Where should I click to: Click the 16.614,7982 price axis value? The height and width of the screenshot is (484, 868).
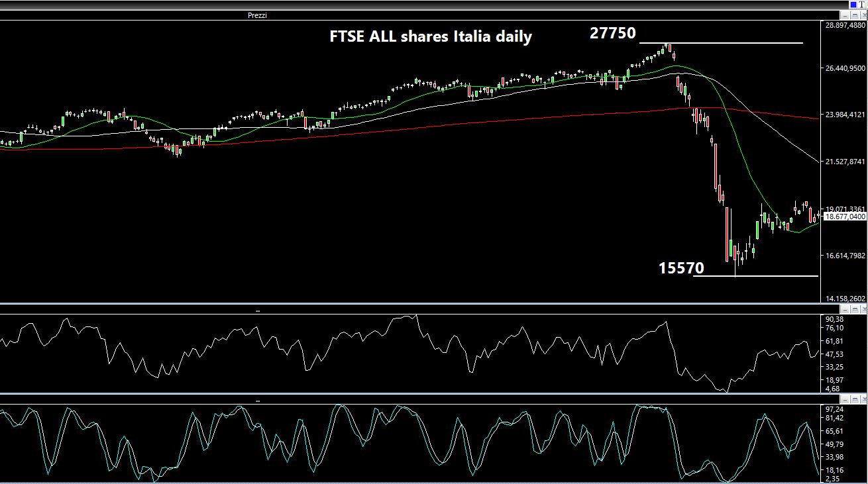[845, 256]
